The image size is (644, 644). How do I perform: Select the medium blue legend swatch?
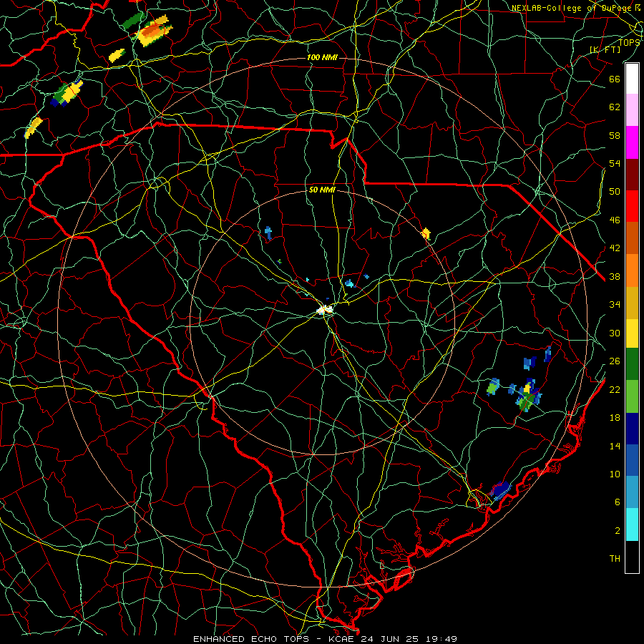click(x=632, y=460)
